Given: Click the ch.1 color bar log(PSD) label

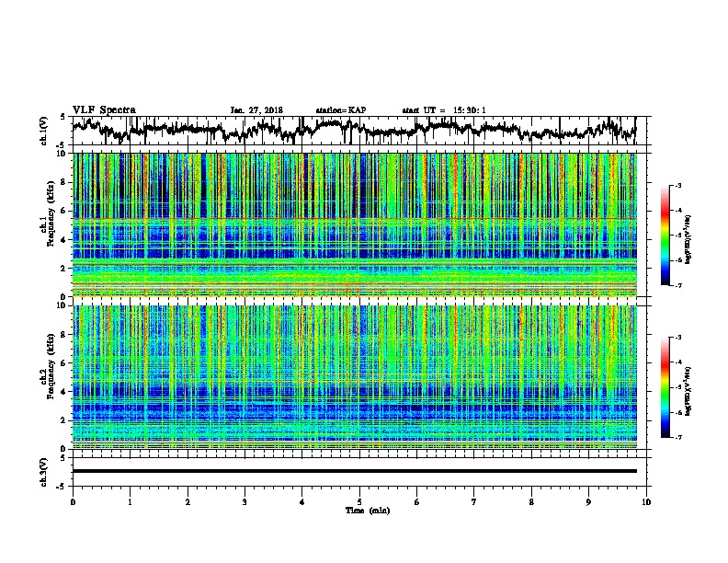Looking at the screenshot, I should [688, 240].
